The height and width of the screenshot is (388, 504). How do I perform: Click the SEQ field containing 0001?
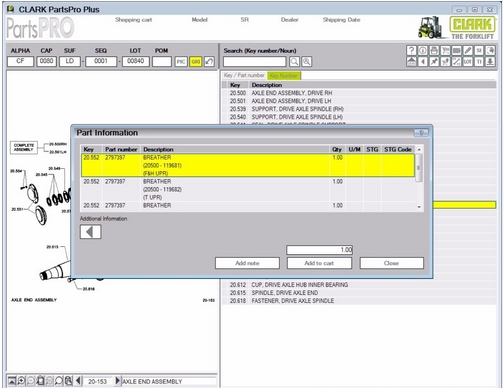click(101, 61)
